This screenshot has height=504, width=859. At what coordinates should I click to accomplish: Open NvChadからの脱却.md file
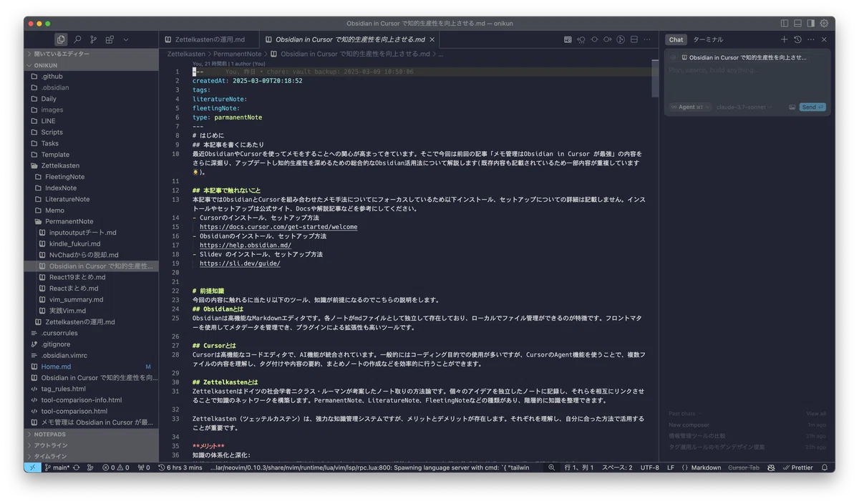click(x=91, y=255)
